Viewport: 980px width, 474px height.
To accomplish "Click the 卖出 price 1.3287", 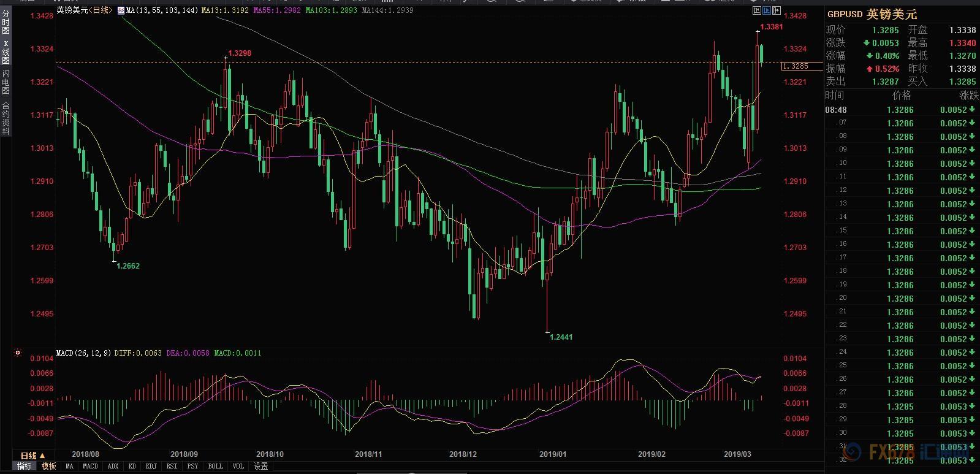I will [x=886, y=82].
